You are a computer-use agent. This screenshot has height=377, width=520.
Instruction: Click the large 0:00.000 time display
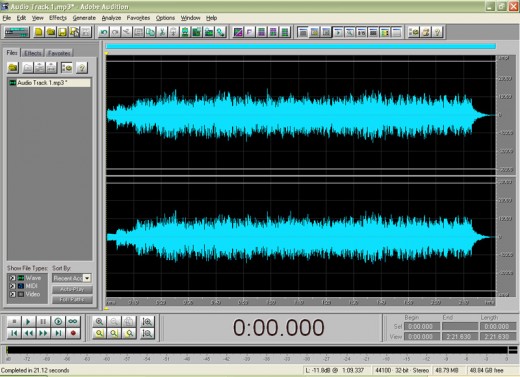pyautogui.click(x=278, y=327)
